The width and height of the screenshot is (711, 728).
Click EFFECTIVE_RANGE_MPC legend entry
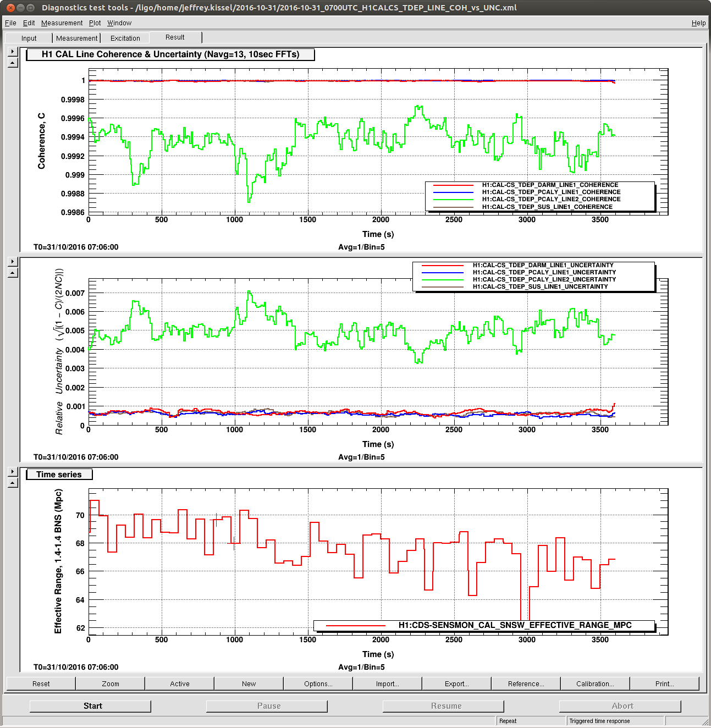(515, 625)
